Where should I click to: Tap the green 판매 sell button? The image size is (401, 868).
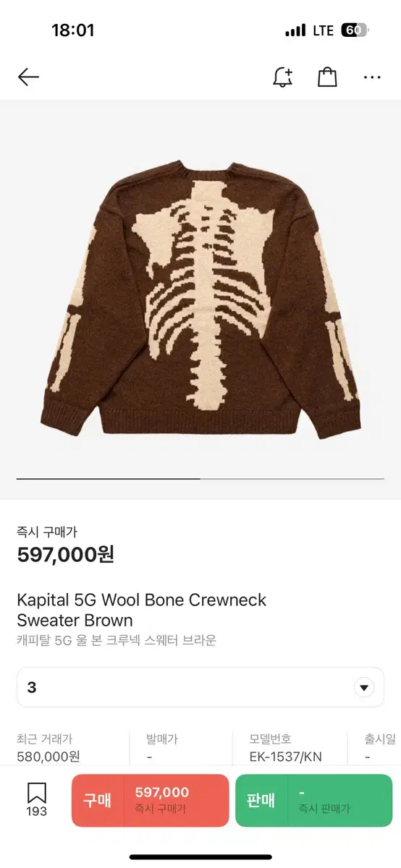pyautogui.click(x=313, y=800)
